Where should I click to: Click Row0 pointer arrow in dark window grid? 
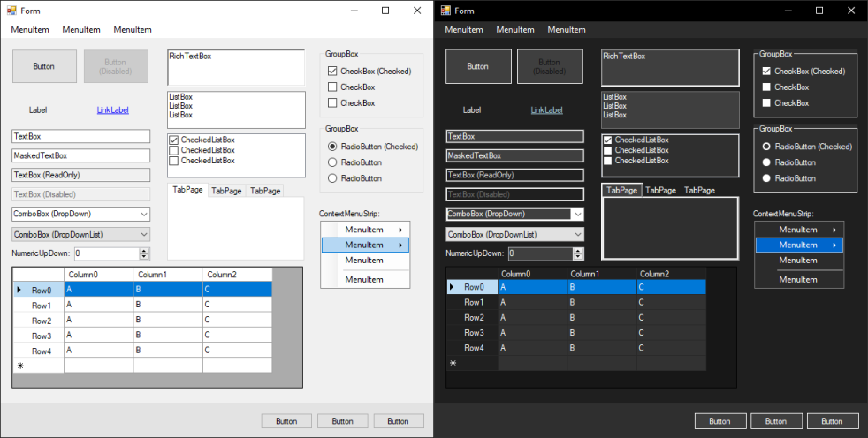click(x=452, y=287)
